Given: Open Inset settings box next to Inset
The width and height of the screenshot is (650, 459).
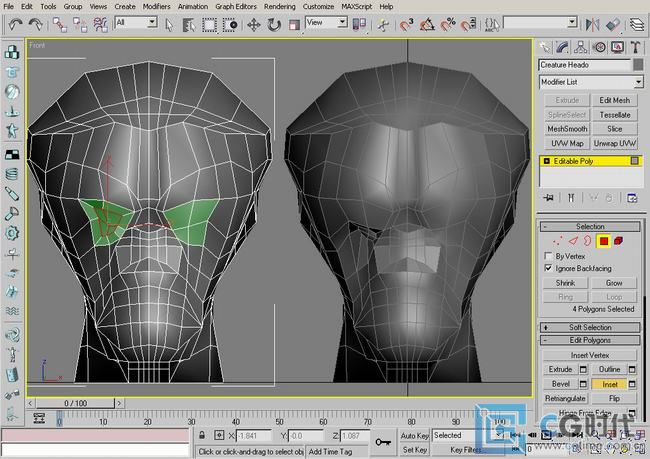Looking at the screenshot, I should (x=632, y=384).
